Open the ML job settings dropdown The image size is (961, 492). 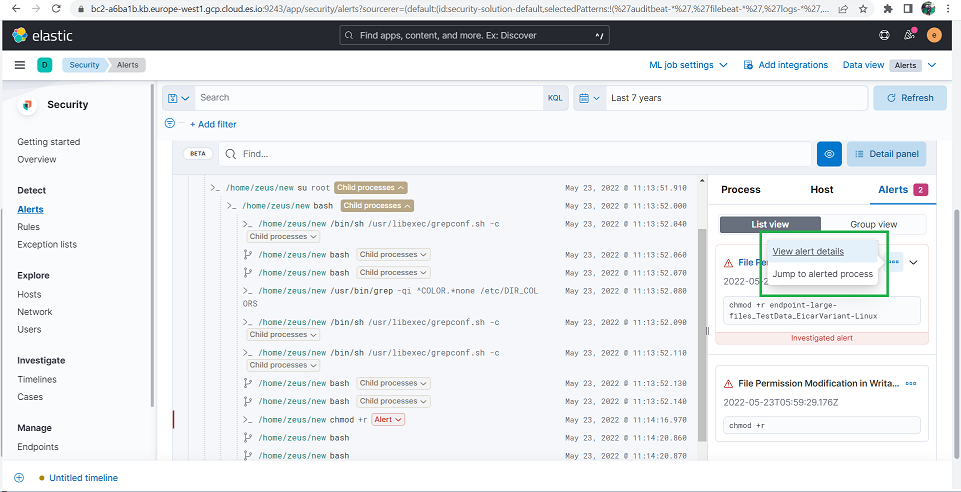pyautogui.click(x=688, y=65)
